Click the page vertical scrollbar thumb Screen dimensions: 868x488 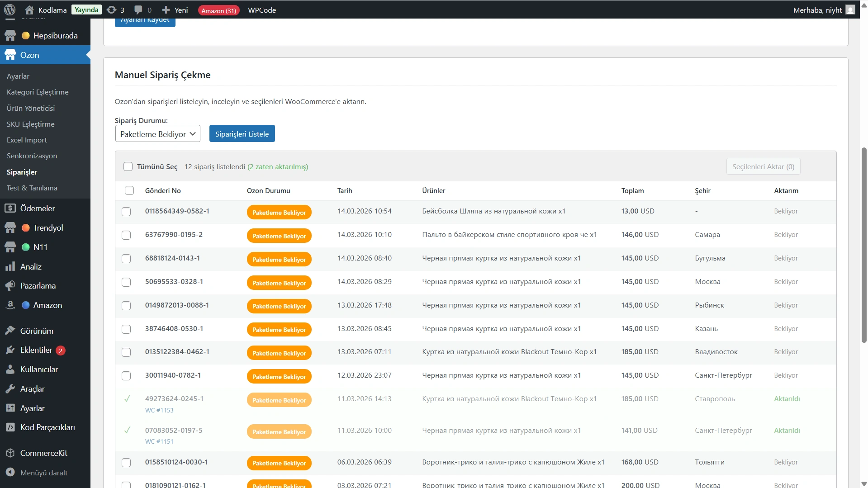click(864, 244)
